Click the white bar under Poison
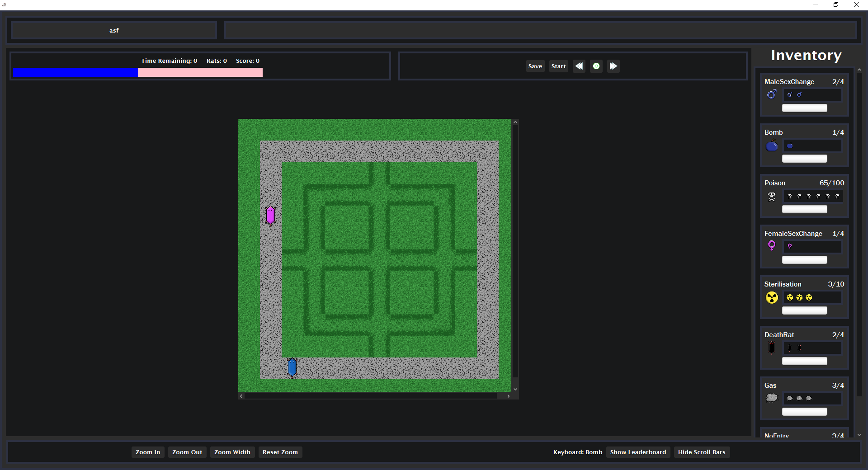This screenshot has width=868, height=470. [805, 209]
